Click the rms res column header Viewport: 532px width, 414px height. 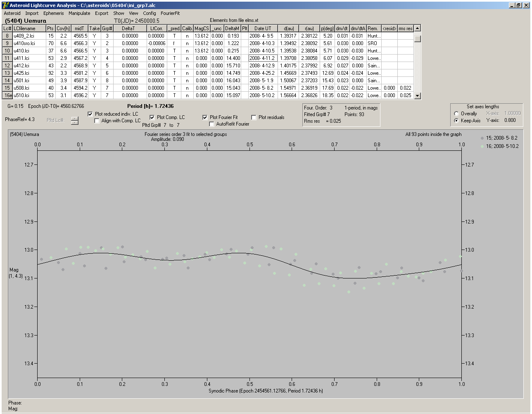[405, 29]
